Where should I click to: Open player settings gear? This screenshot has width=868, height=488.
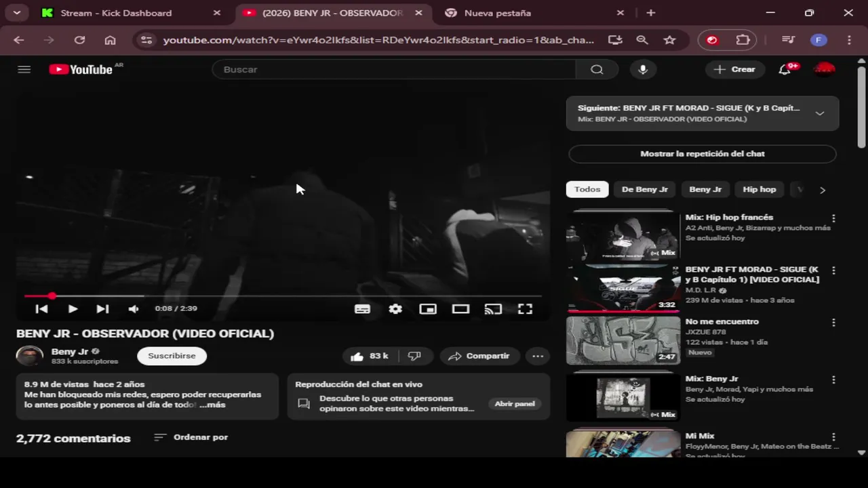tap(395, 309)
